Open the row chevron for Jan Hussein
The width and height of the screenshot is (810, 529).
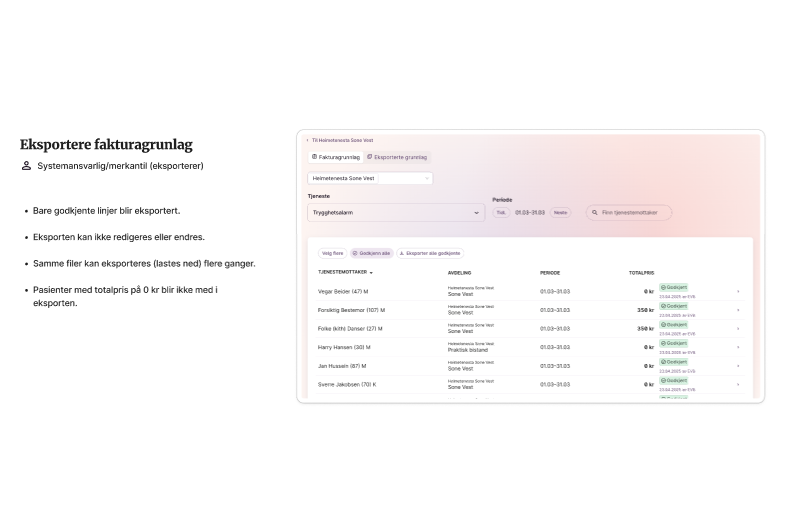[x=738, y=366]
